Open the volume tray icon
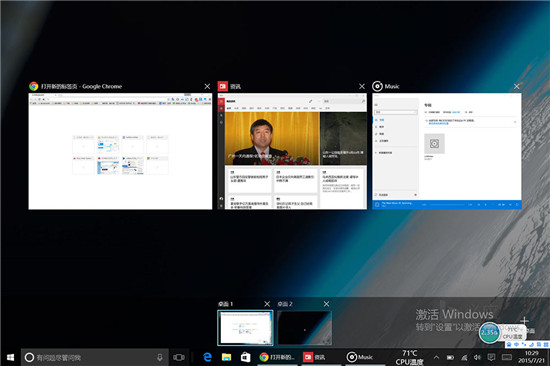The width and height of the screenshot is (550, 366). (x=477, y=358)
